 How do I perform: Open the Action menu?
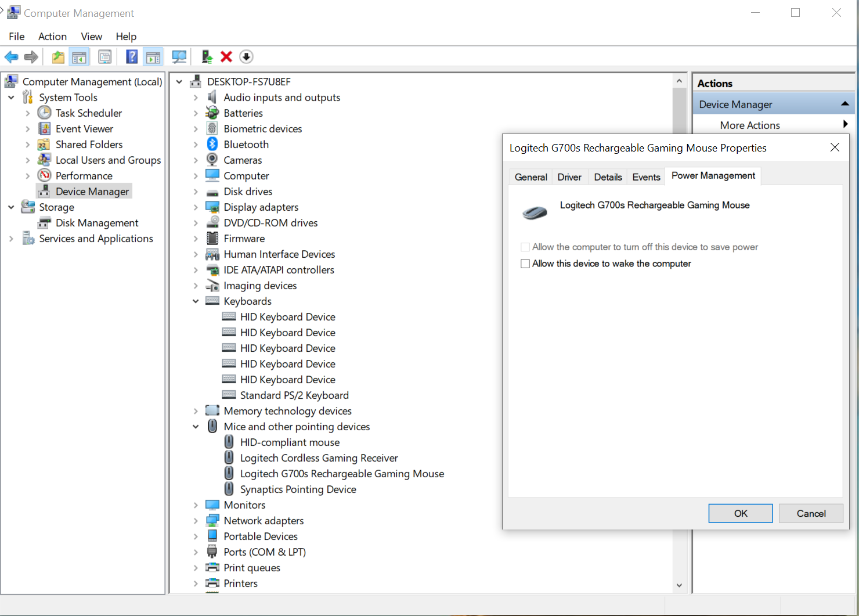pyautogui.click(x=52, y=36)
